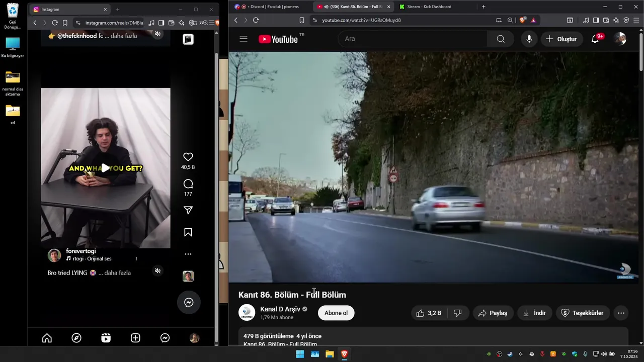
Task: Click YouTube search magnifier button
Action: pyautogui.click(x=501, y=39)
